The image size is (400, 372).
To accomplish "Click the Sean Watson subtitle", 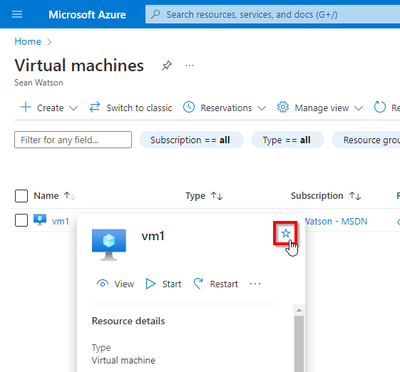I will coord(39,83).
